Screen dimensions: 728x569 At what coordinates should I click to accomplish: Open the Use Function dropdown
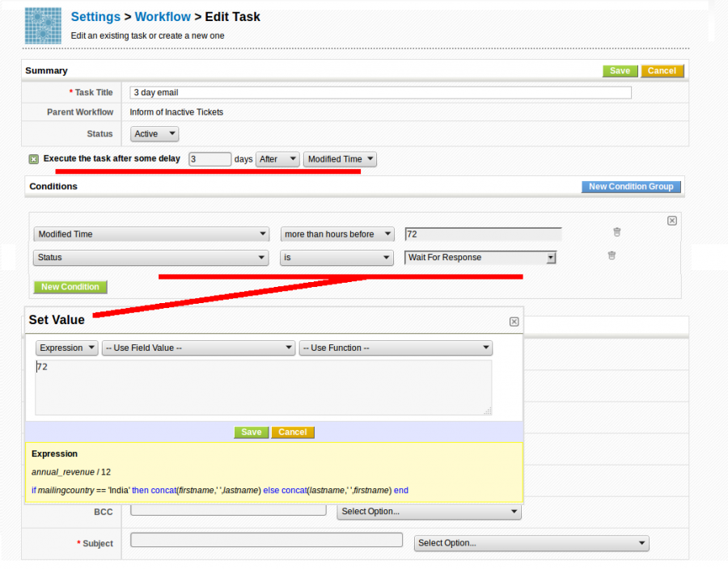click(396, 348)
